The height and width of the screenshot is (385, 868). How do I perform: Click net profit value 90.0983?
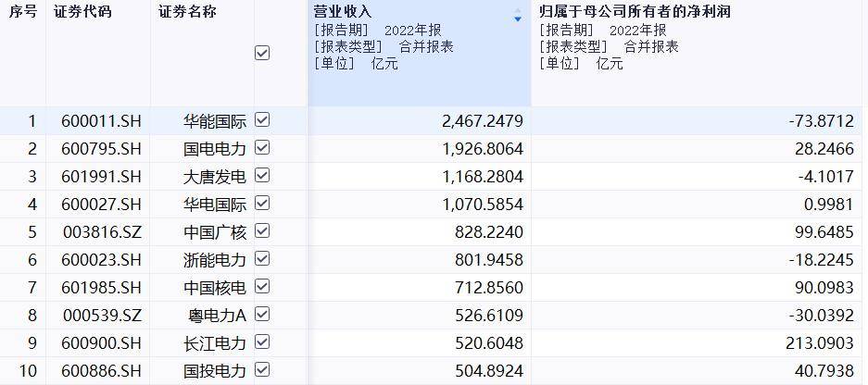point(824,288)
